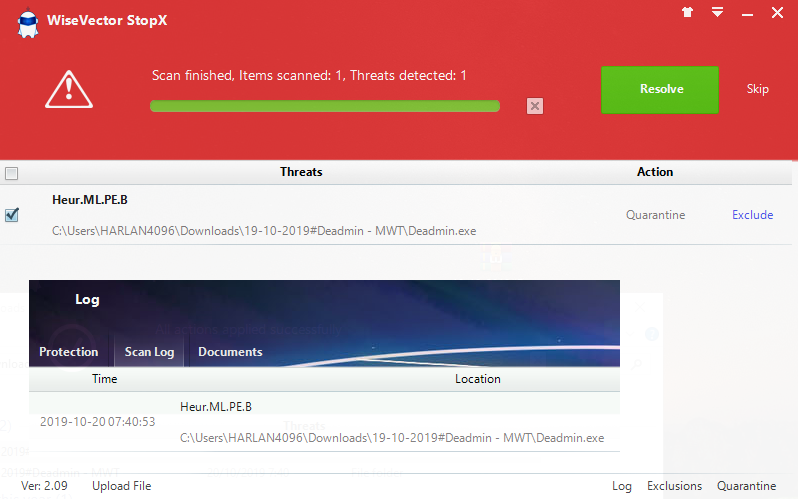Toggle the select-all checkbox in Threats header
This screenshot has height=499, width=798.
(11, 173)
